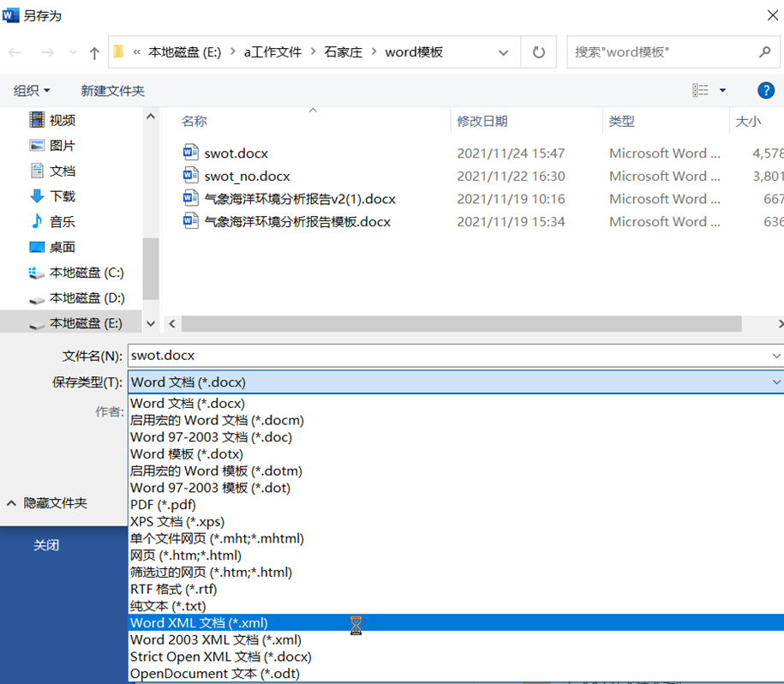784x684 pixels.
Task: Click the change view icon
Action: [700, 90]
